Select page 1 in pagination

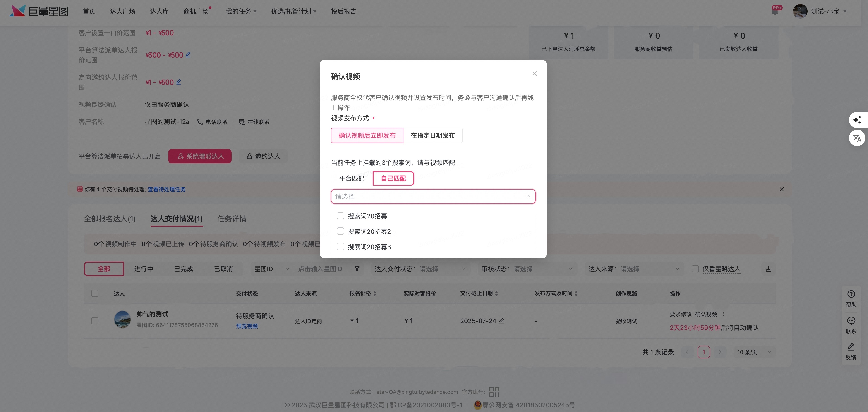(704, 352)
